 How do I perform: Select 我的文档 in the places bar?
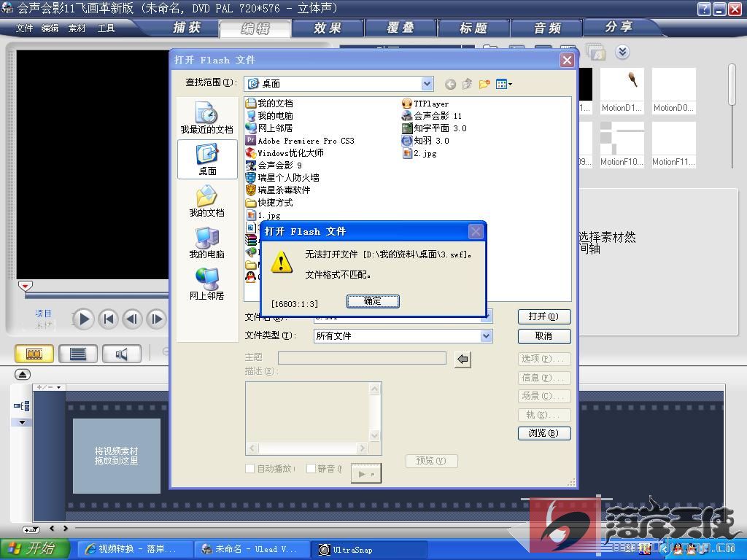click(206, 201)
